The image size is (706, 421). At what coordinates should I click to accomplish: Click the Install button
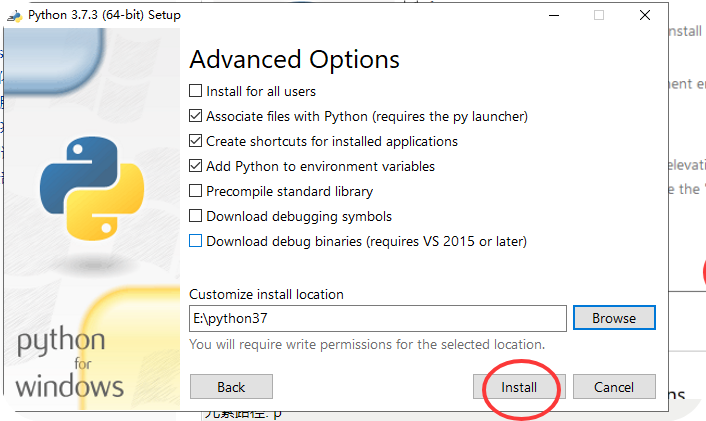[519, 387]
